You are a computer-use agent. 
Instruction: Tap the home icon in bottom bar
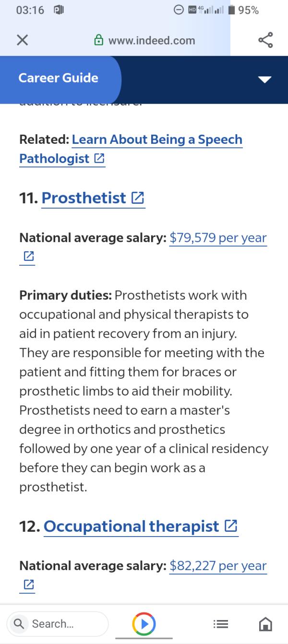click(265, 624)
